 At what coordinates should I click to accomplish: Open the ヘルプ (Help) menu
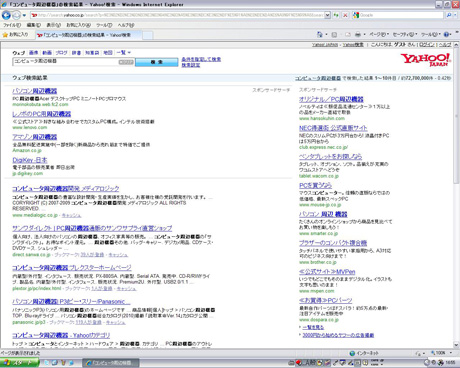point(126,25)
